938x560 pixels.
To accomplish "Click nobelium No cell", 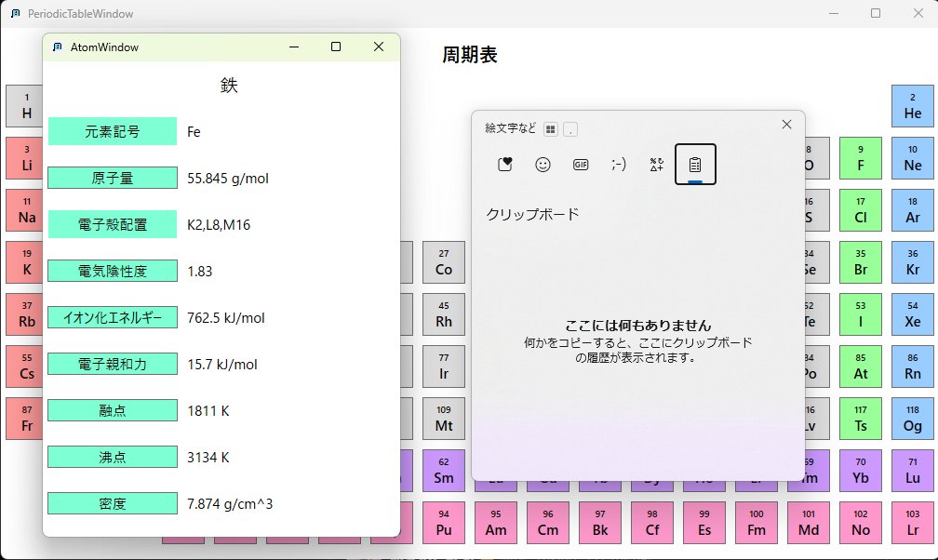I will click(x=860, y=522).
